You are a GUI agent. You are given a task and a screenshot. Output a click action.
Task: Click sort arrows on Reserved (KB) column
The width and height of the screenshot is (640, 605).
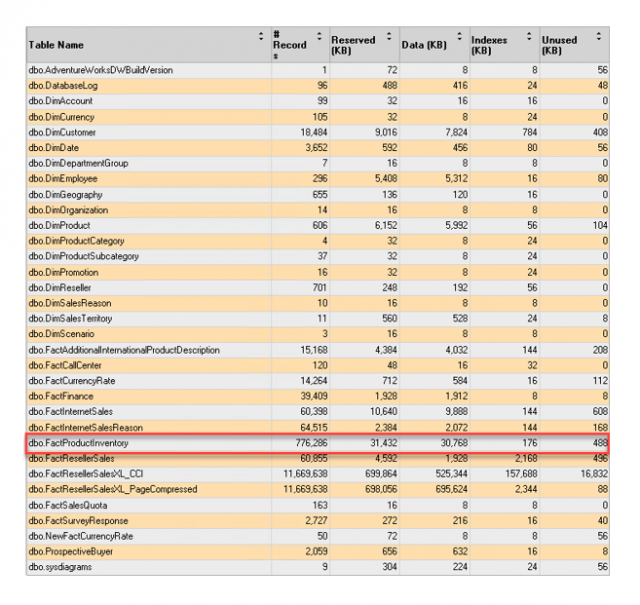click(x=388, y=36)
